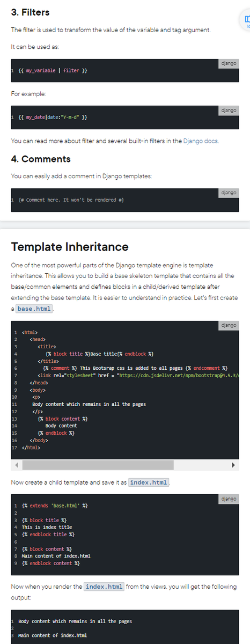Click the '{% endblock content %}' line
The image size is (250, 644).
pos(51,563)
